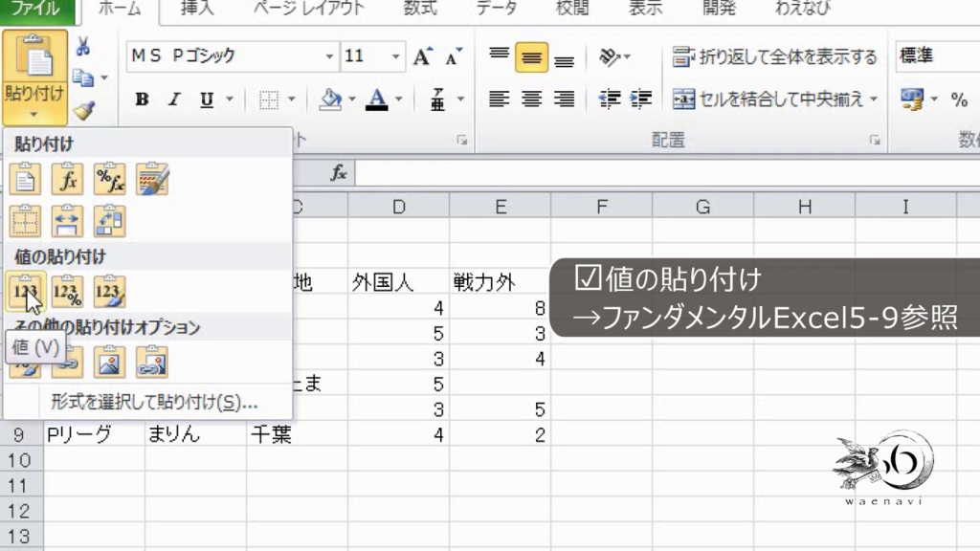Click 折り返して全体を表示する wrap text button
The image size is (980, 551).
point(775,56)
